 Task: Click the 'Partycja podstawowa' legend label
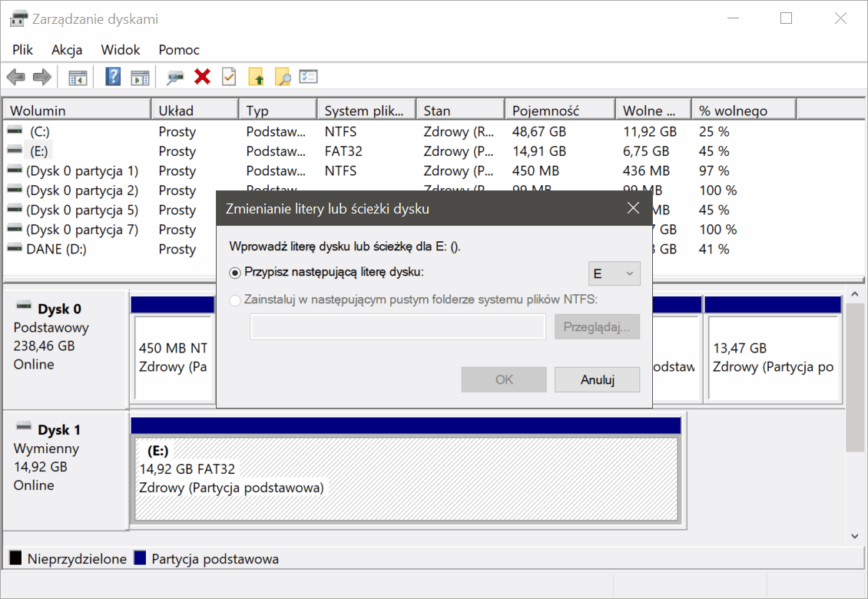click(215, 559)
